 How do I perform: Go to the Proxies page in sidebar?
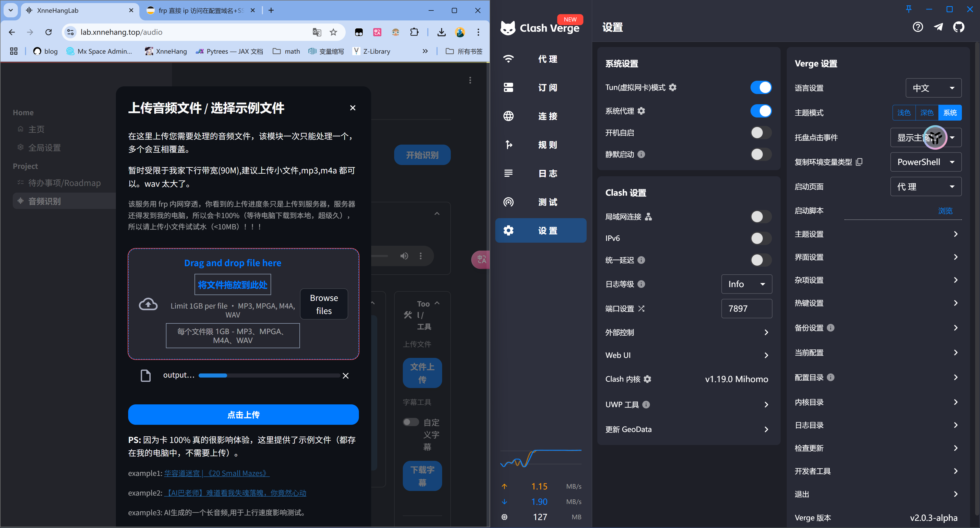click(x=541, y=59)
